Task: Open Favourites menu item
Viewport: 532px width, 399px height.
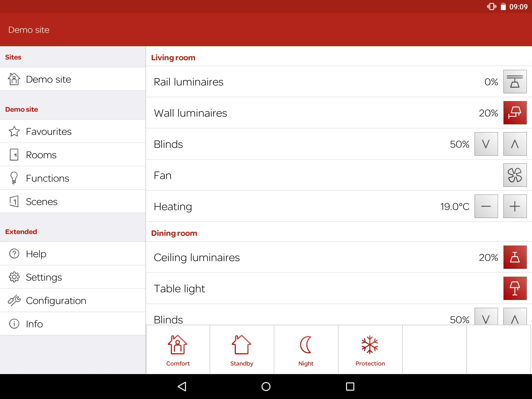Action: [73, 131]
